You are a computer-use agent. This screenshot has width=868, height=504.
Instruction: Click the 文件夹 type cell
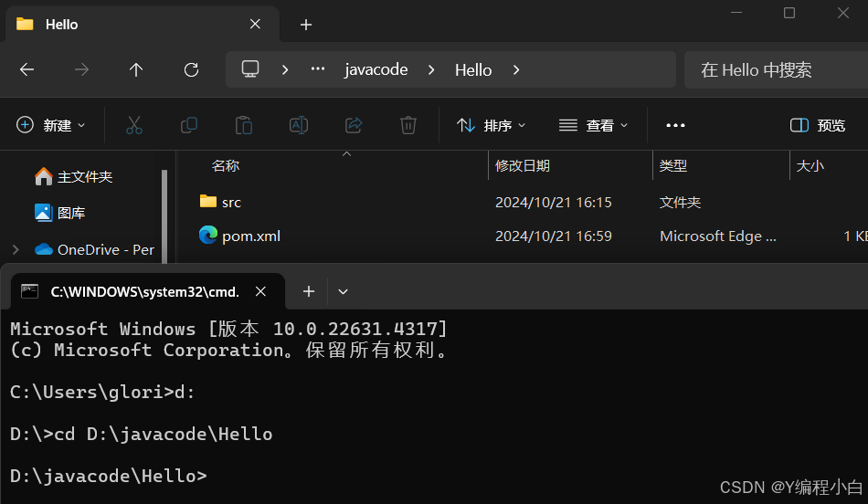[680, 203]
